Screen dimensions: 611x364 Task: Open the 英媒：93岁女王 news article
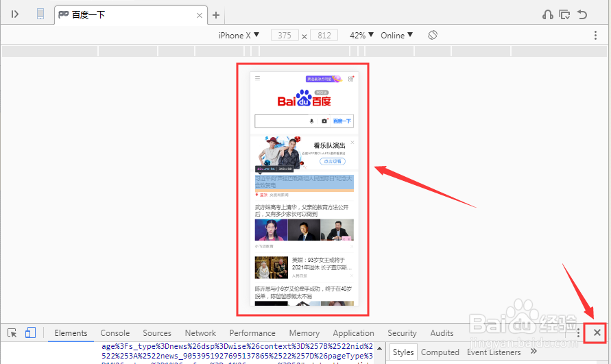(322, 263)
